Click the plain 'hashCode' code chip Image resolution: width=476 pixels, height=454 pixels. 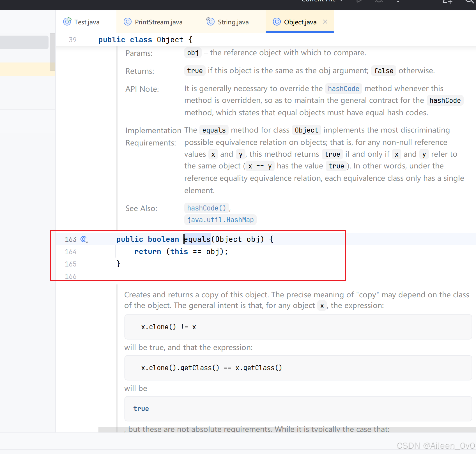(445, 100)
